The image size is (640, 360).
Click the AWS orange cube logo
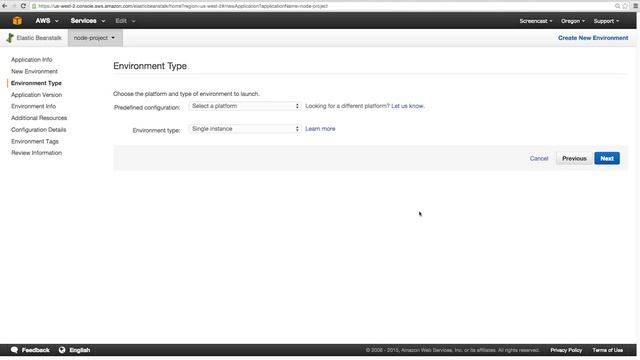click(x=17, y=21)
